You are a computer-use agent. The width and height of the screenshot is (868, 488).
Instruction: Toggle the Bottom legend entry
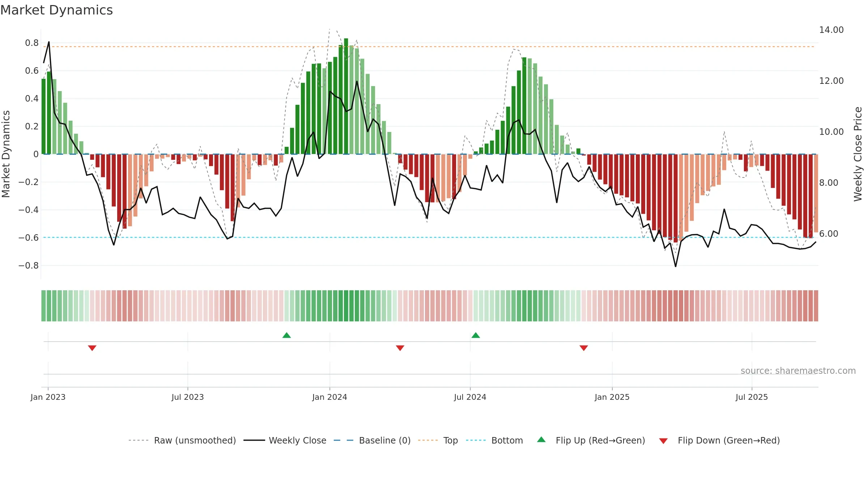pos(494,440)
